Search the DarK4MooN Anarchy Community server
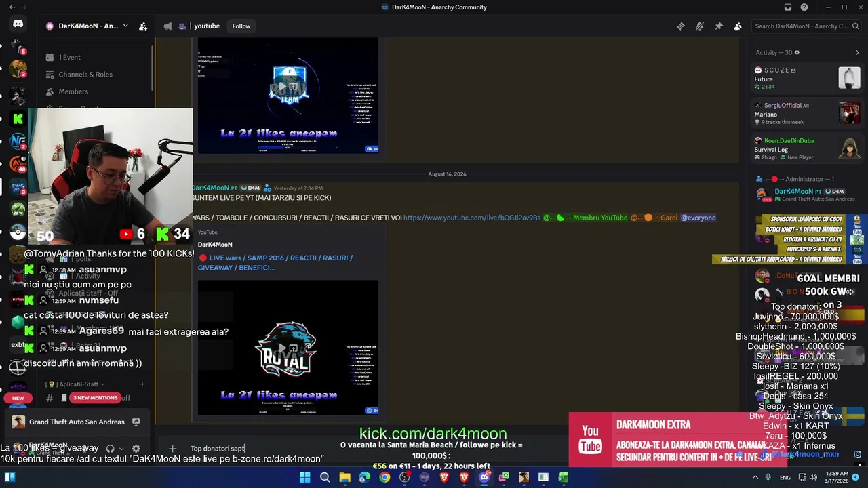Screen dimensions: 868x488 click(806, 26)
